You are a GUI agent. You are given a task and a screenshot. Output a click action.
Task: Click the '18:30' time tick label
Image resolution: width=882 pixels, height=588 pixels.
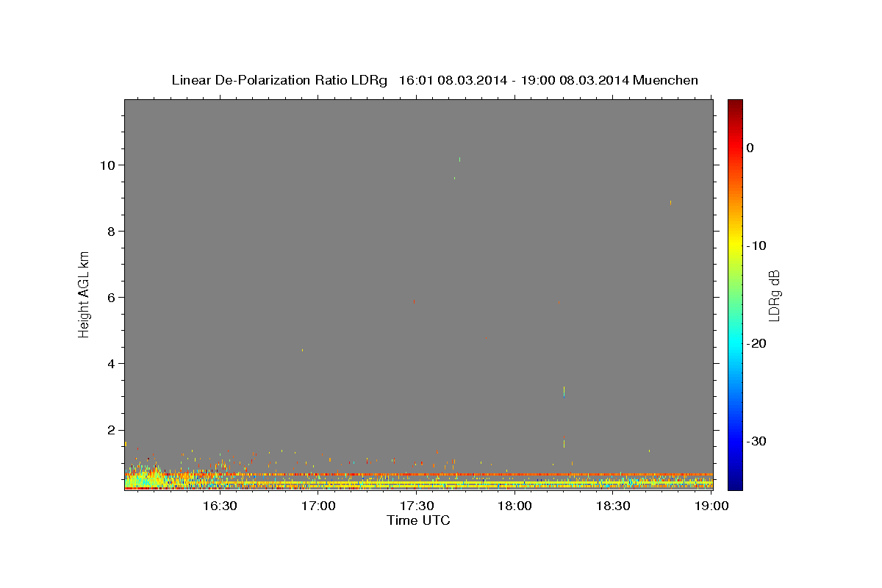tap(614, 506)
